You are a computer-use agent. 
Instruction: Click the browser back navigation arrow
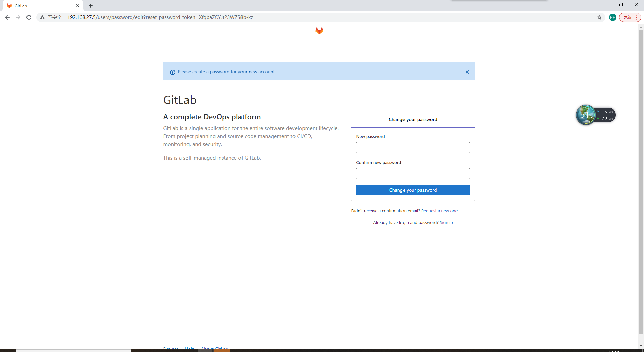(7, 17)
